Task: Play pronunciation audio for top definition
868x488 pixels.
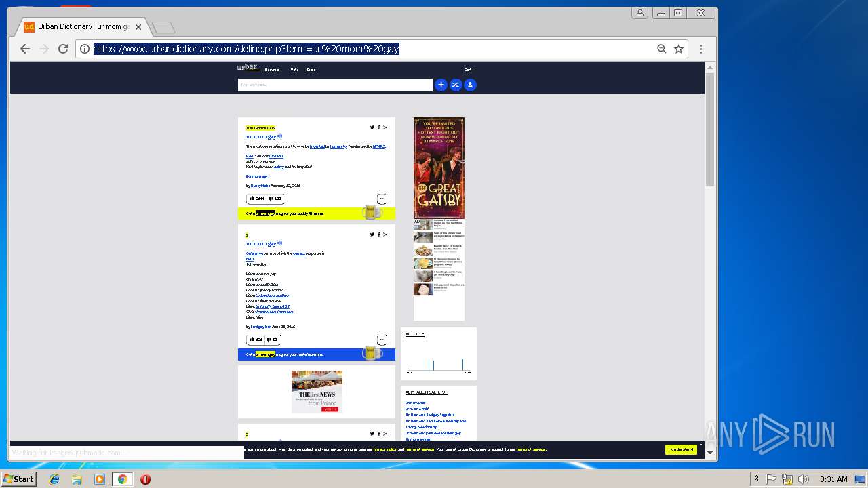Action: pos(279,136)
